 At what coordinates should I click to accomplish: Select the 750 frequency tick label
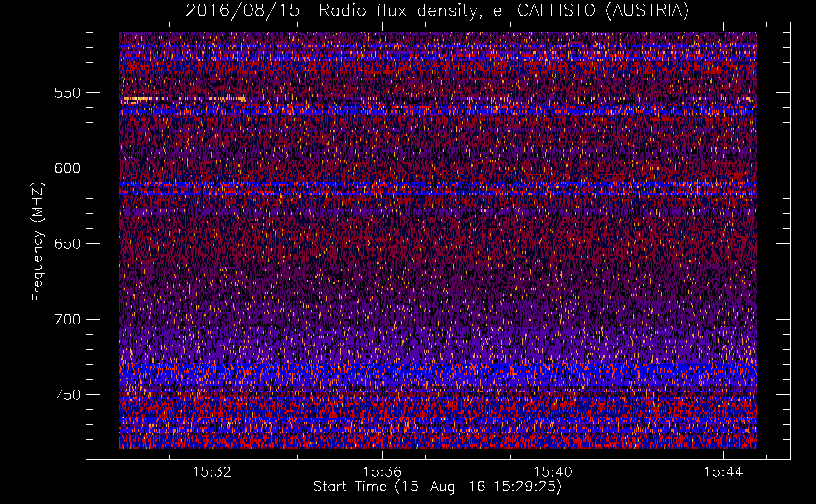[x=67, y=395]
